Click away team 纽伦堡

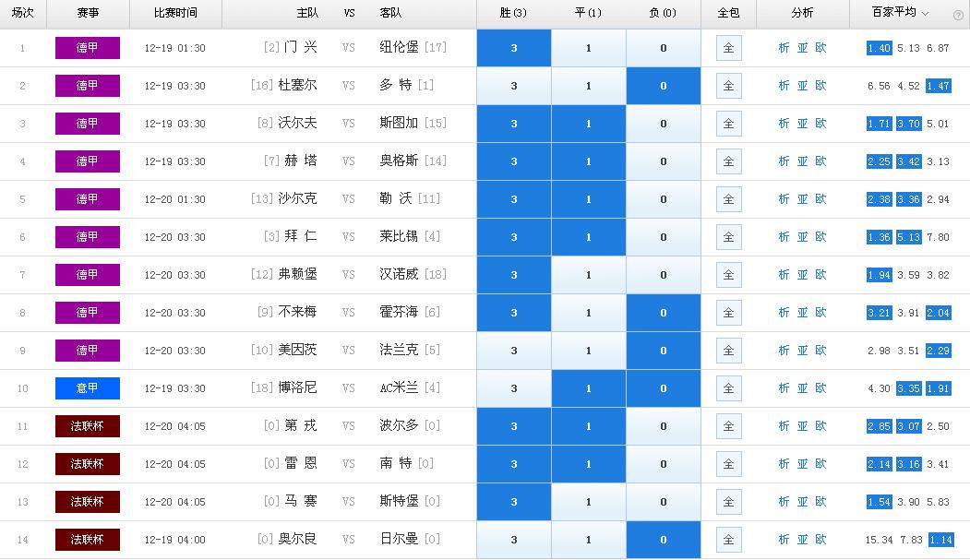399,47
